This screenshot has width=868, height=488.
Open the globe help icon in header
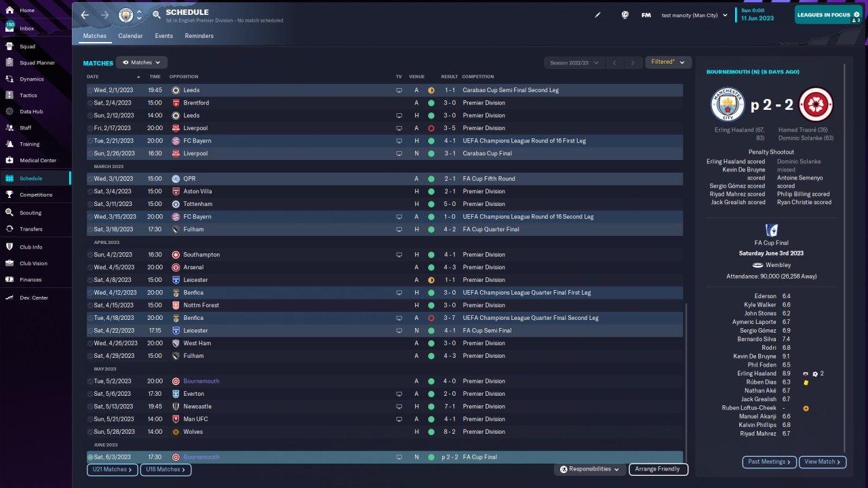click(x=625, y=15)
